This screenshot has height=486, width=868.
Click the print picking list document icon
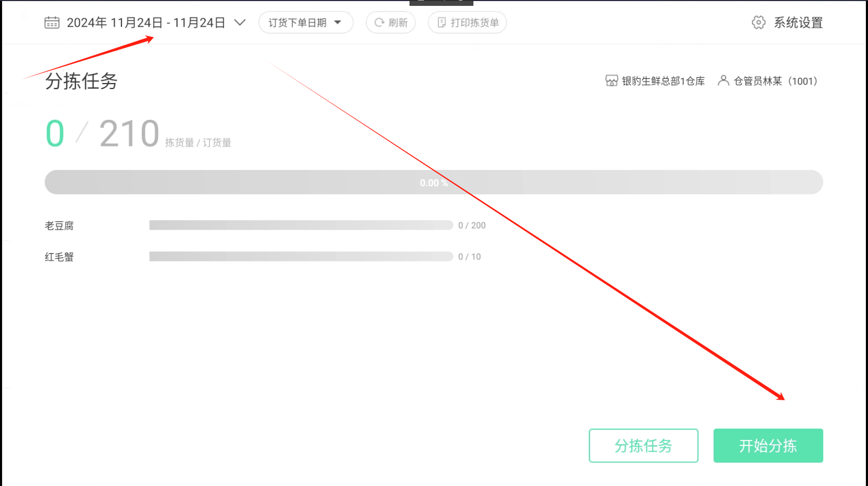441,22
